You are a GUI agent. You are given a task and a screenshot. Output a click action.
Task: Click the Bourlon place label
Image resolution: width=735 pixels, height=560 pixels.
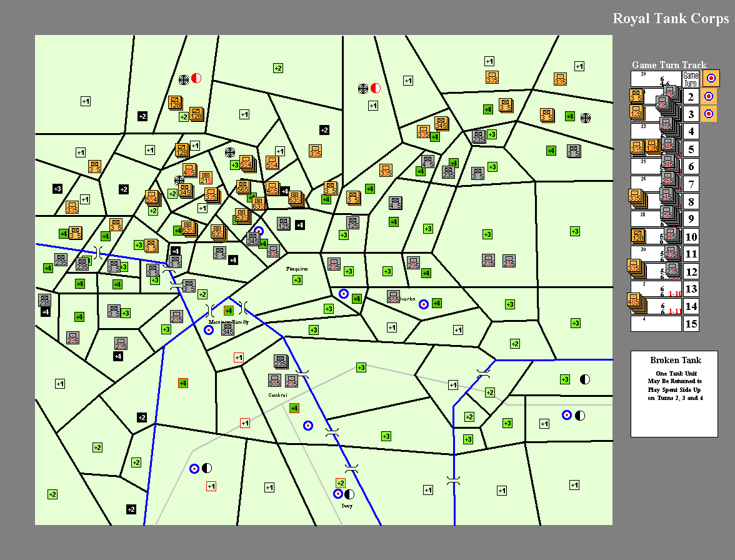pos(407,299)
